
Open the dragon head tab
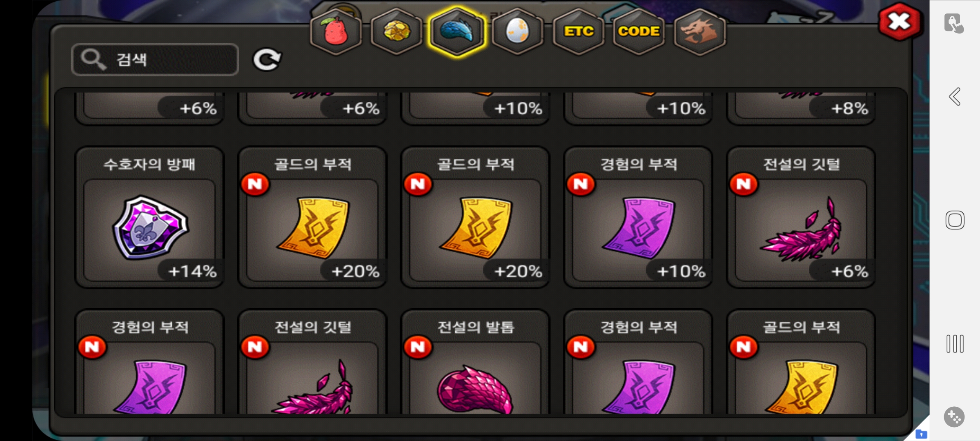[x=699, y=32]
